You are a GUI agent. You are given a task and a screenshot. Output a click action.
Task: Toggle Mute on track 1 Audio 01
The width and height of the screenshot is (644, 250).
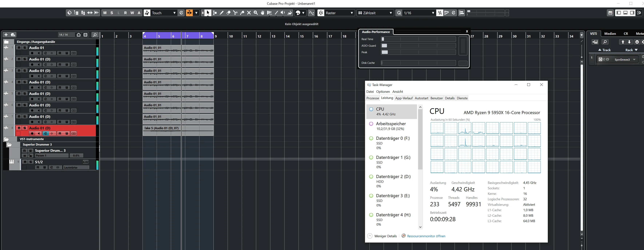click(19, 48)
